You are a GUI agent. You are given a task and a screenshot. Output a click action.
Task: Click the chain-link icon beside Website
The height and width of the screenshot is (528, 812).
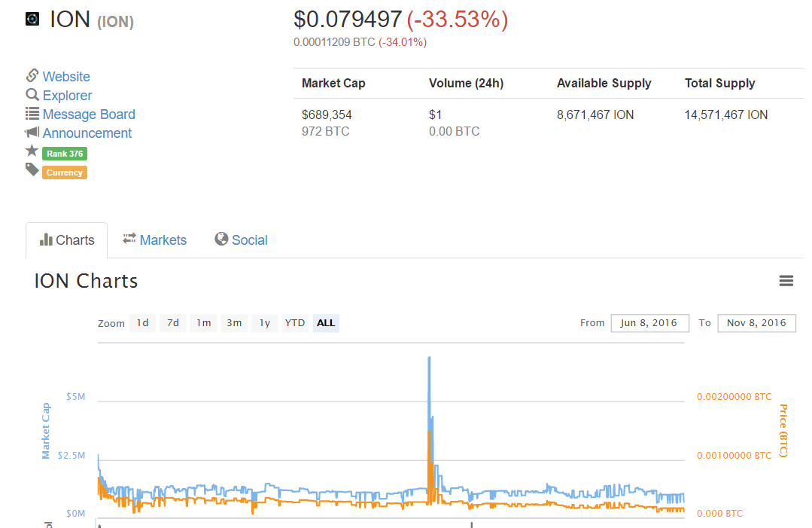32,75
